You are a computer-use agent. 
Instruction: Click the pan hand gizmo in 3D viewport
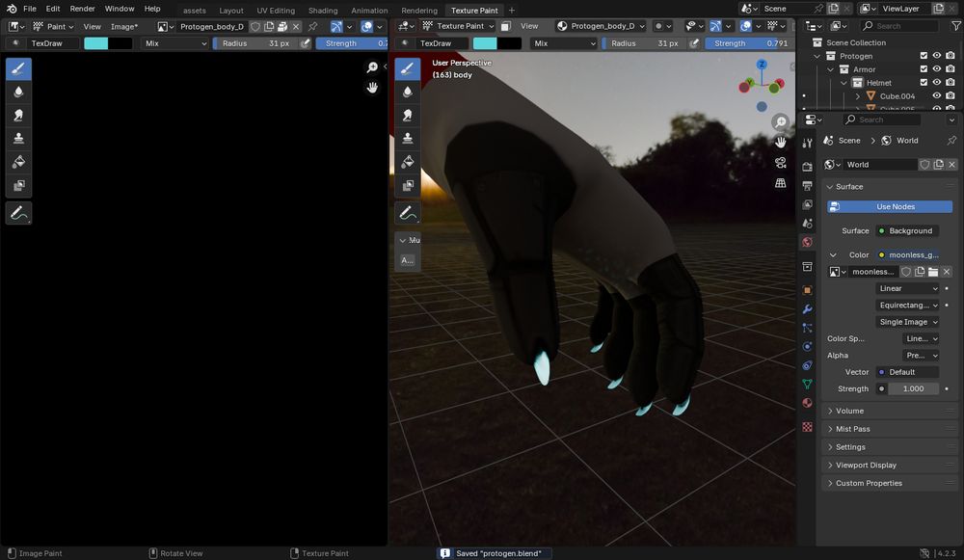pyautogui.click(x=780, y=143)
